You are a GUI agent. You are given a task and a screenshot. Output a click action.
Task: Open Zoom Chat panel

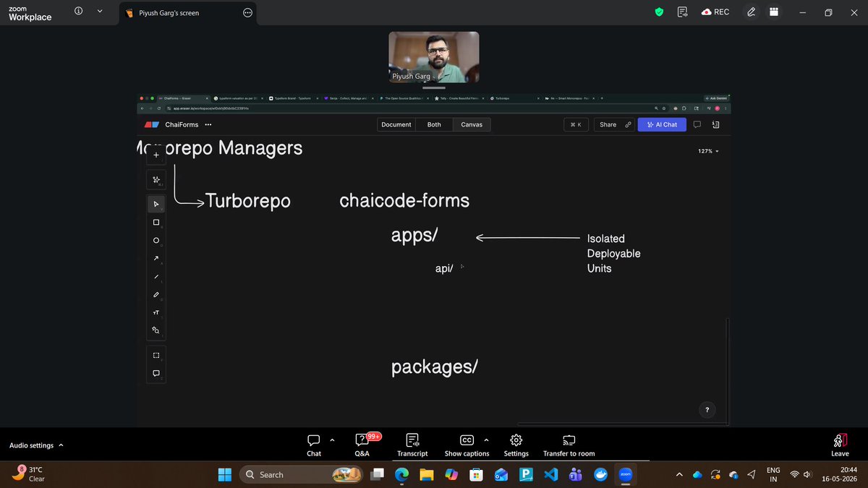pos(314,445)
